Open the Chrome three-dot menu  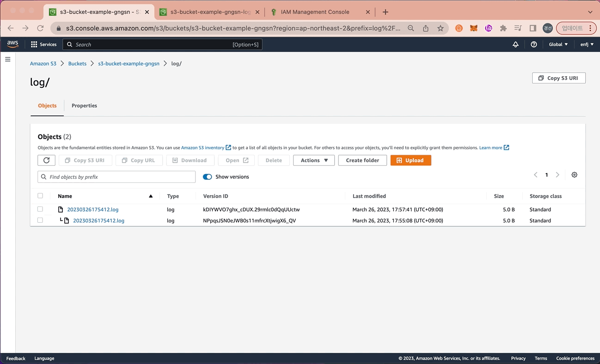(590, 28)
